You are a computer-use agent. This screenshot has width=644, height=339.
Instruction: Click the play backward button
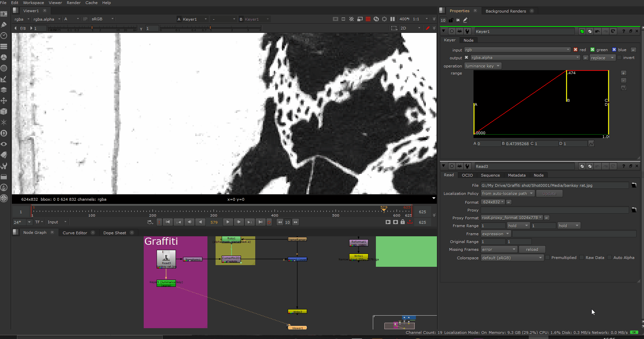coord(200,222)
